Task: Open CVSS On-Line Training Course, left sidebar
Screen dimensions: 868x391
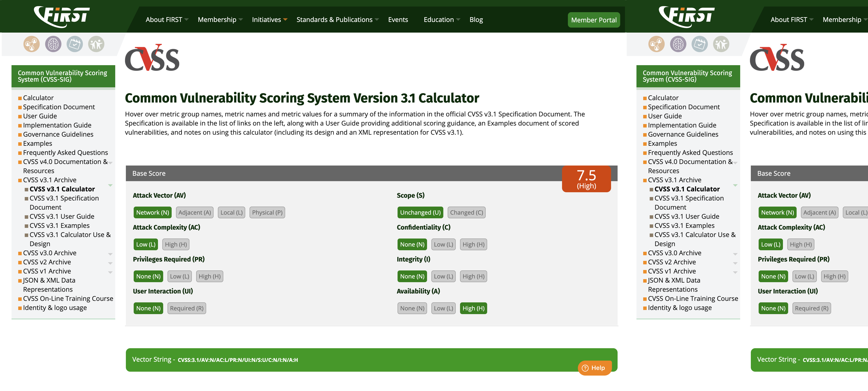Action: [68, 298]
